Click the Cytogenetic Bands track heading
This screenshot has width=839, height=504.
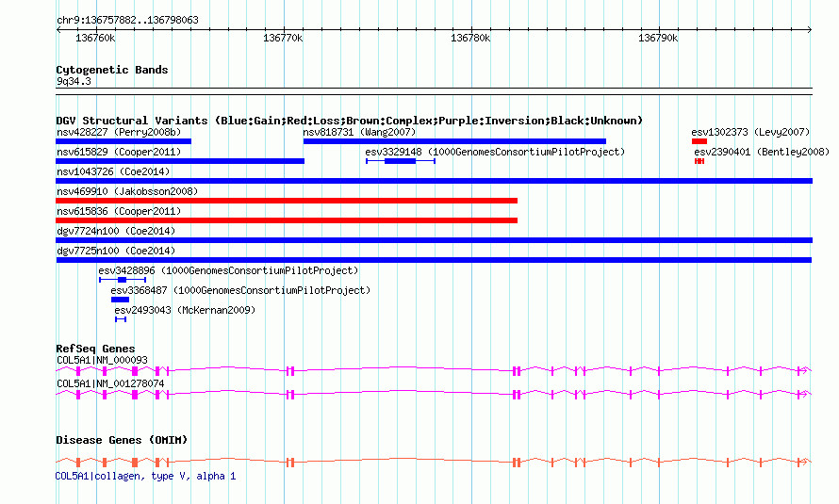coord(112,70)
